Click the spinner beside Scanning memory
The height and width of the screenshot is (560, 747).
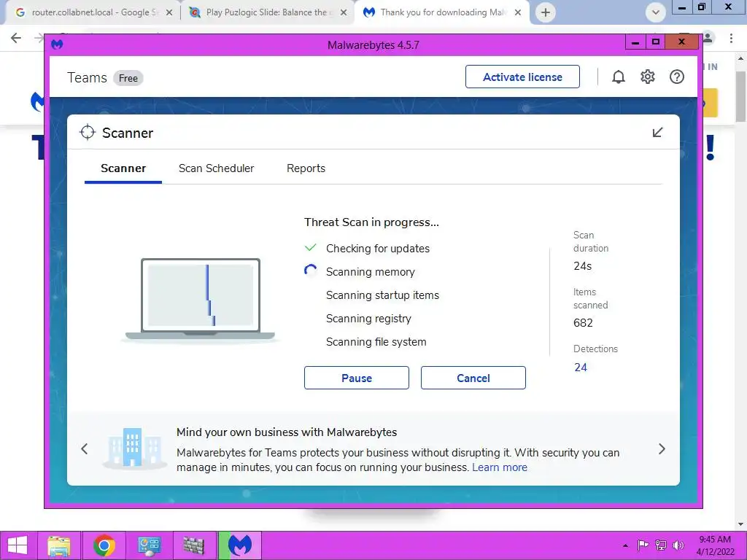[x=310, y=271]
